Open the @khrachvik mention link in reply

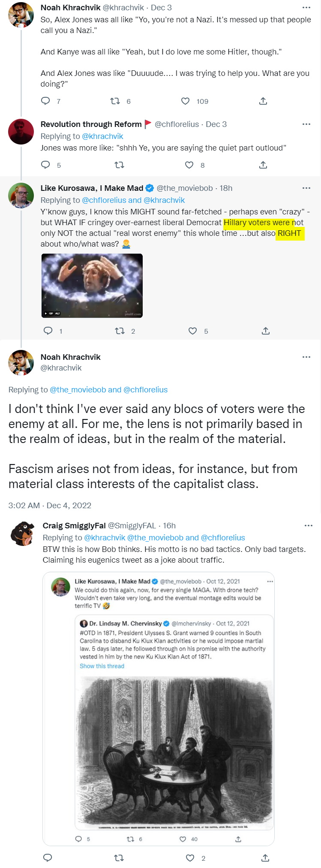102,136
